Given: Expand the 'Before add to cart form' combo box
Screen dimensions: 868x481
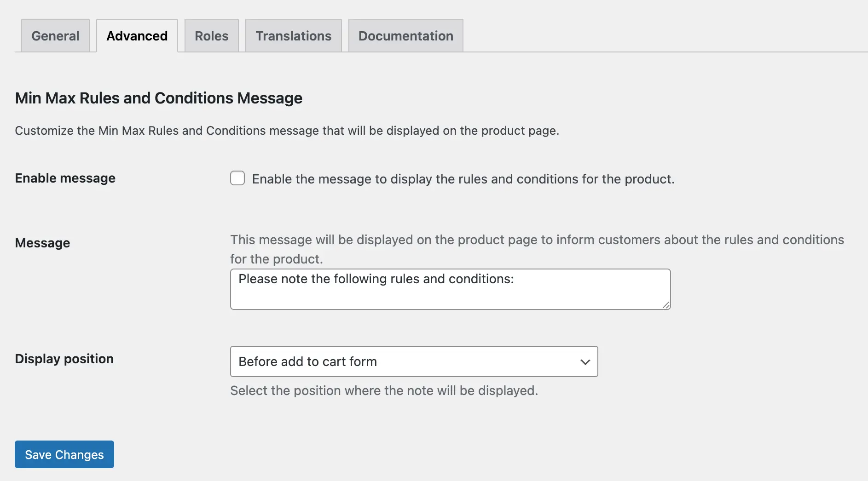Looking at the screenshot, I should (413, 361).
